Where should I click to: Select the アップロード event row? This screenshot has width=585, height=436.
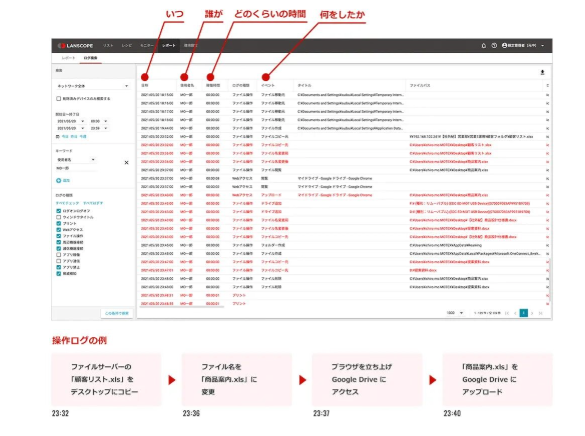pyautogui.click(x=343, y=195)
